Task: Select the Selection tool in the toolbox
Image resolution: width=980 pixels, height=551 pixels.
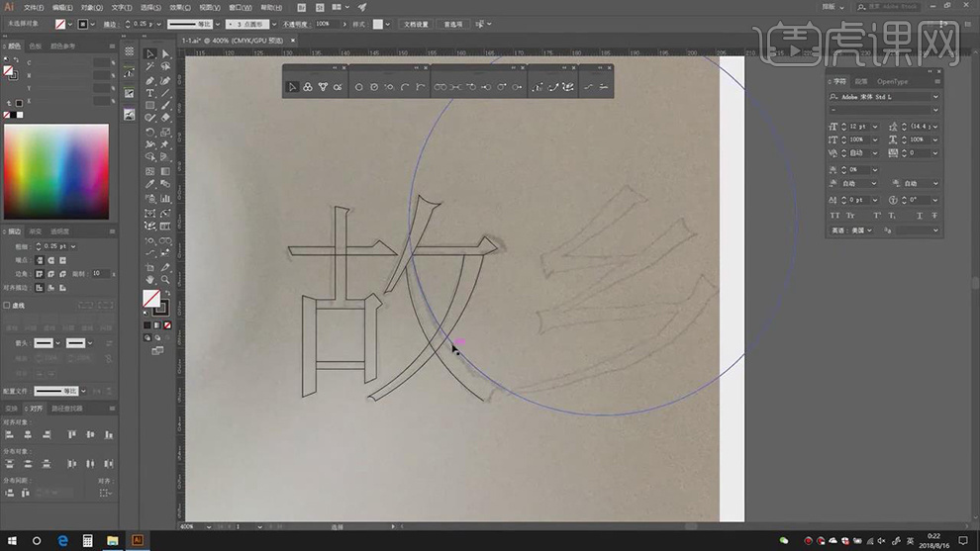Action: (x=149, y=54)
